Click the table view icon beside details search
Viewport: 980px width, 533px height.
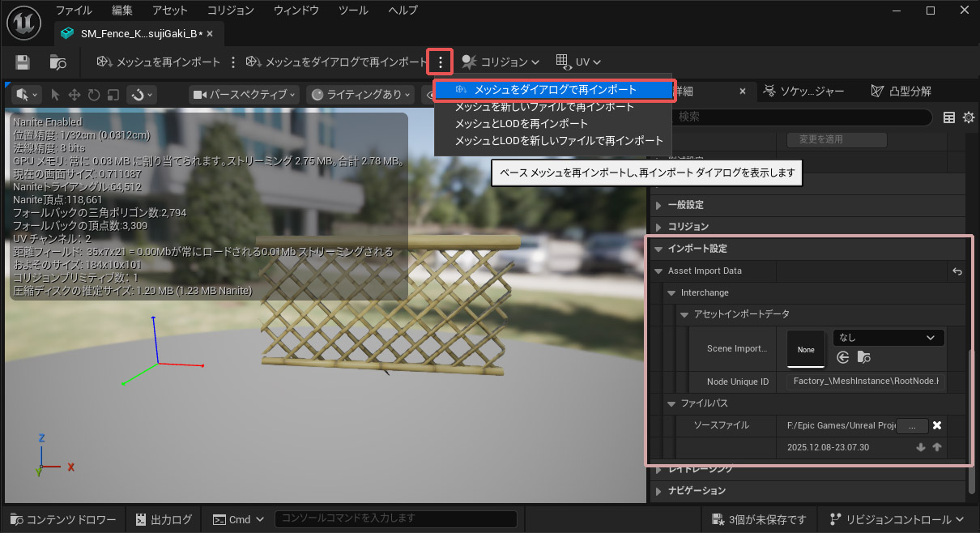click(949, 117)
